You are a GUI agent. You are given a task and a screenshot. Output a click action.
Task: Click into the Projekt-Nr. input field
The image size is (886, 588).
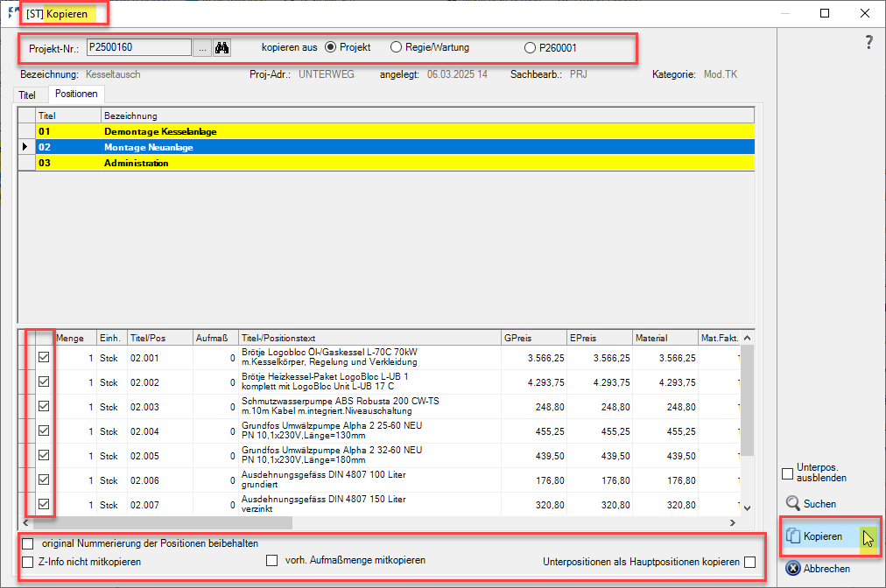pos(137,48)
